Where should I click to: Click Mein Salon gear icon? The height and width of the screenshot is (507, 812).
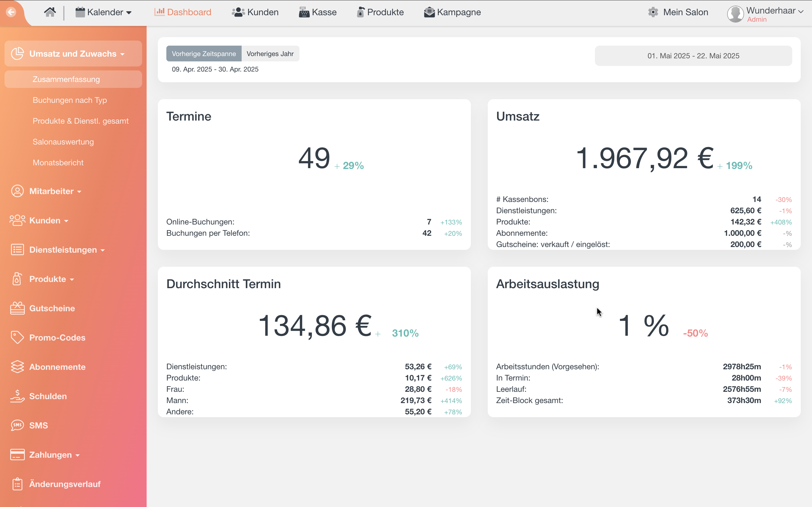pyautogui.click(x=653, y=12)
